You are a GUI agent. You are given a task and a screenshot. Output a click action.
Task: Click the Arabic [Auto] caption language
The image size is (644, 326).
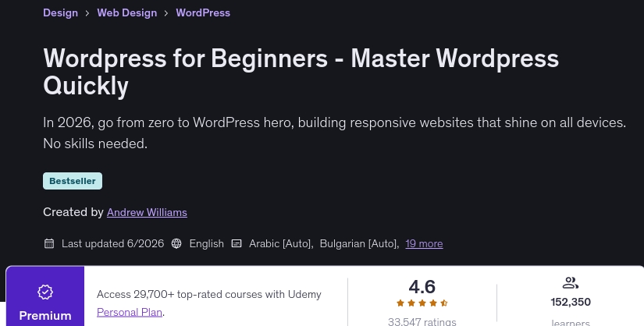coord(281,243)
